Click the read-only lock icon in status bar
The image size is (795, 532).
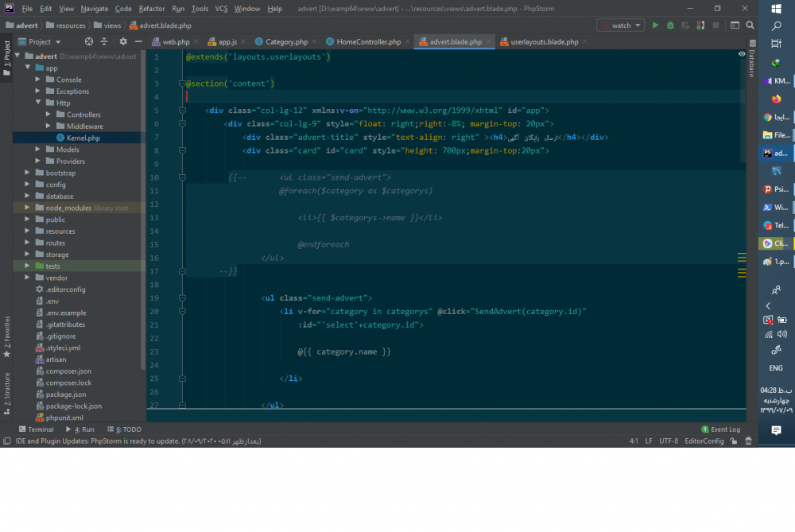[x=734, y=441]
